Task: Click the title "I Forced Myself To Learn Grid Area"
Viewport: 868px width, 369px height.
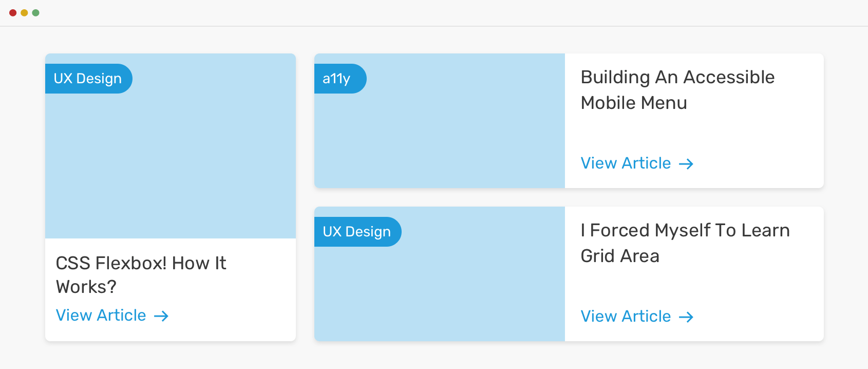Action: pyautogui.click(x=685, y=243)
